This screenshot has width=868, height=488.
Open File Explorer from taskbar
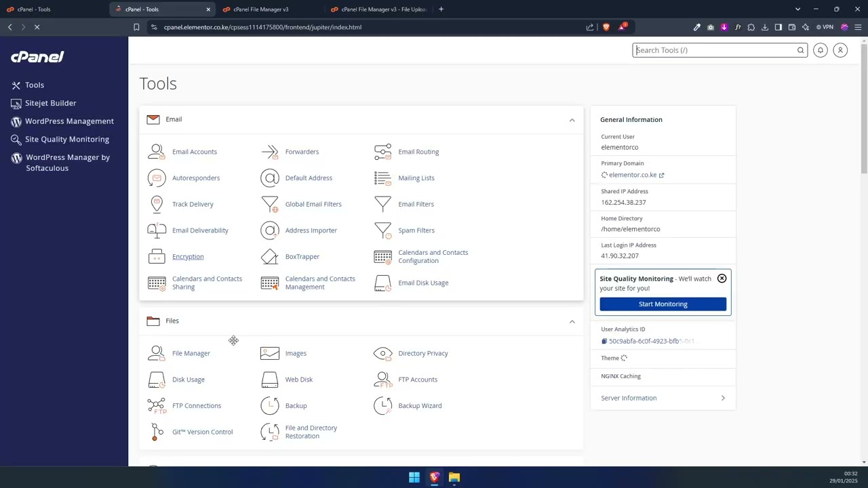pyautogui.click(x=454, y=477)
